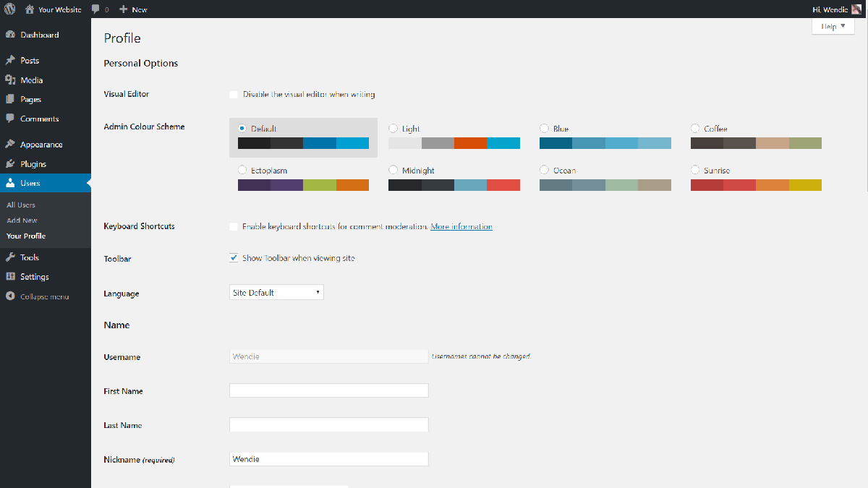Click inside the First Name field
The width and height of the screenshot is (868, 488).
coord(328,390)
